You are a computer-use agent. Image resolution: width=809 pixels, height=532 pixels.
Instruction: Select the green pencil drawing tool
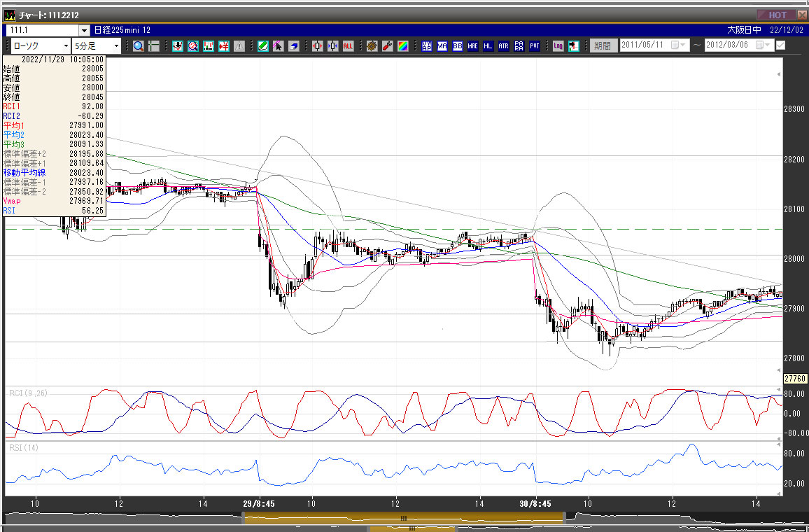click(262, 46)
